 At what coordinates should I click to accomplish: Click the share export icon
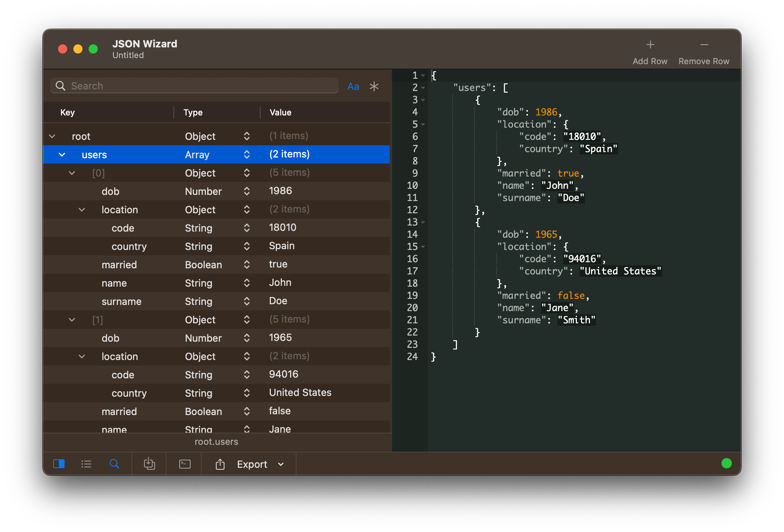(220, 464)
